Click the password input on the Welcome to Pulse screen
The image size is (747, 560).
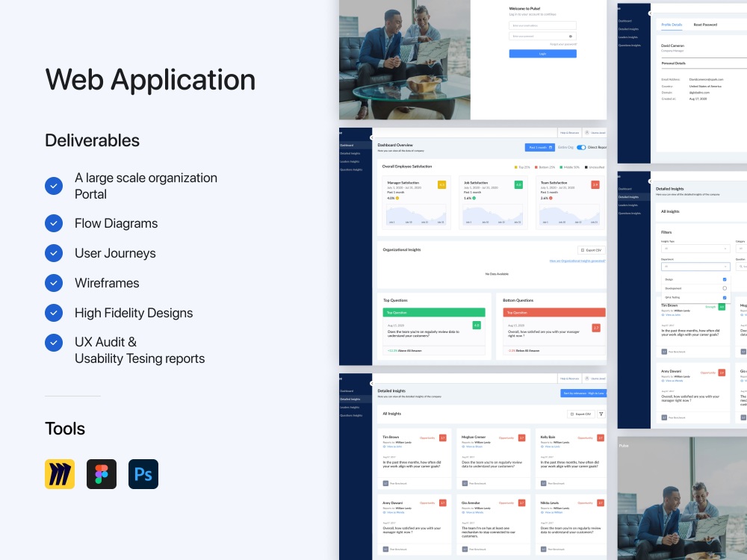click(542, 36)
